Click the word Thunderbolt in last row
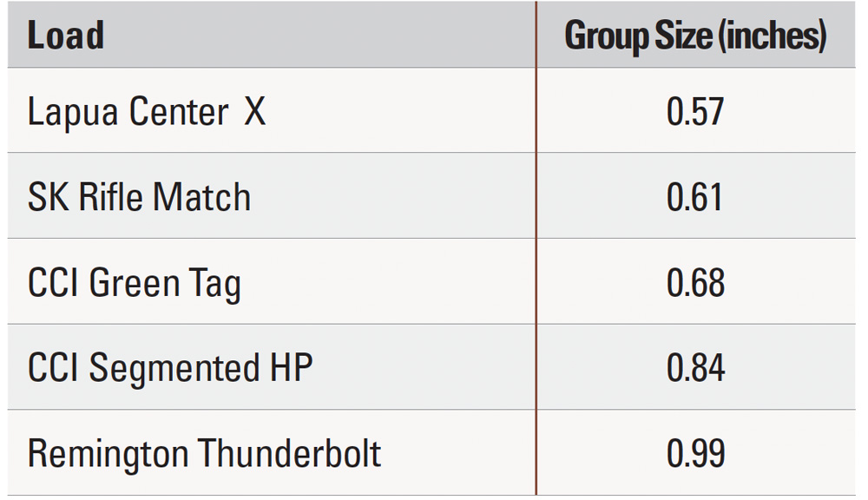The width and height of the screenshot is (868, 500). click(x=290, y=453)
